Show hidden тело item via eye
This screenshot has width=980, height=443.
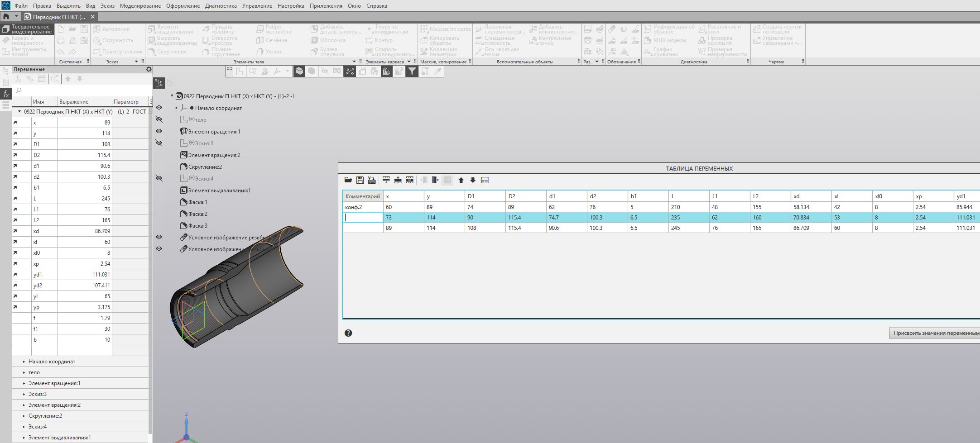coord(159,119)
